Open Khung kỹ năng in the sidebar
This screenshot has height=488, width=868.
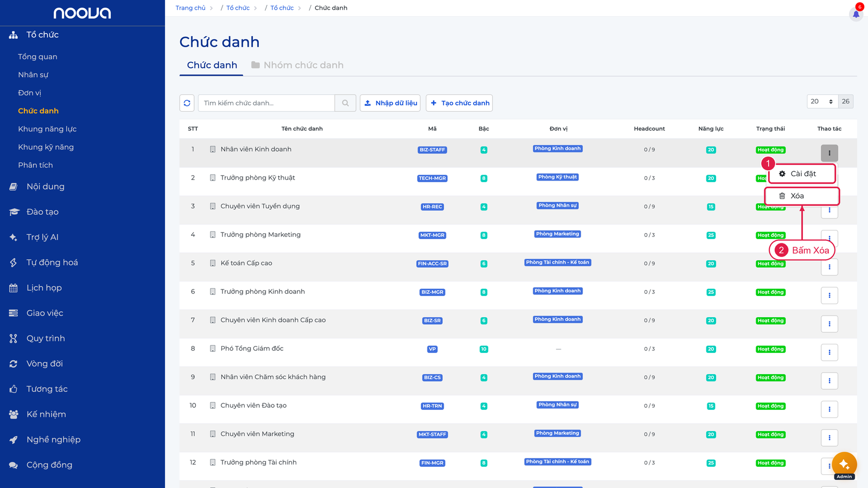[x=46, y=147]
